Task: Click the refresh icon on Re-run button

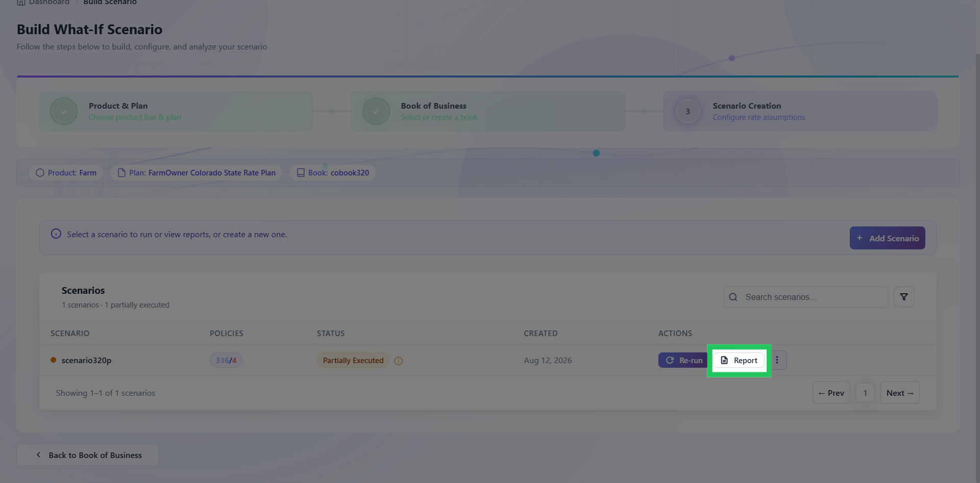Action: click(670, 360)
